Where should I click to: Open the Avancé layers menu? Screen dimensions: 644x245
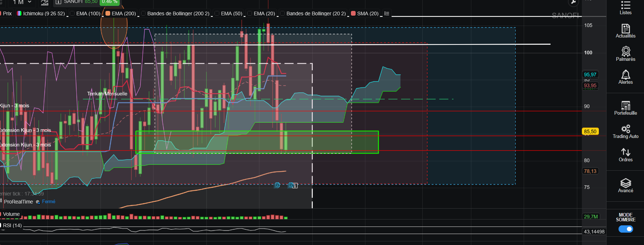click(625, 186)
